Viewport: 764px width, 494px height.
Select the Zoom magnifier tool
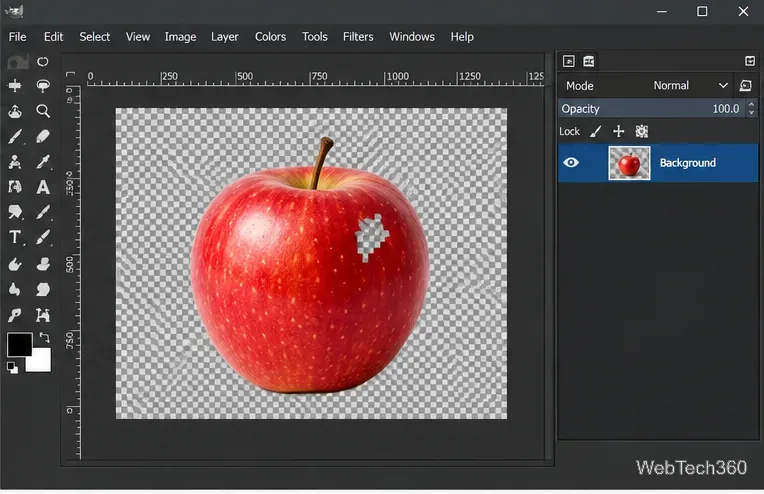click(43, 112)
